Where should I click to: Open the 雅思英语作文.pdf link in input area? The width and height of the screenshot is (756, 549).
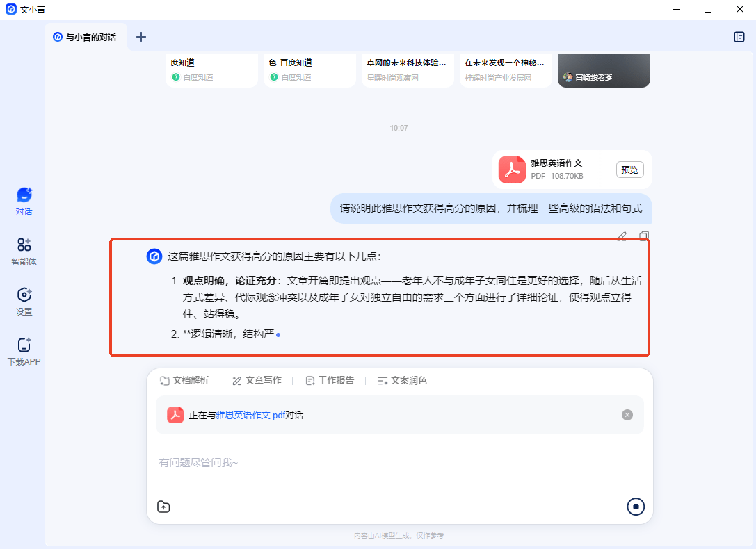(x=250, y=415)
